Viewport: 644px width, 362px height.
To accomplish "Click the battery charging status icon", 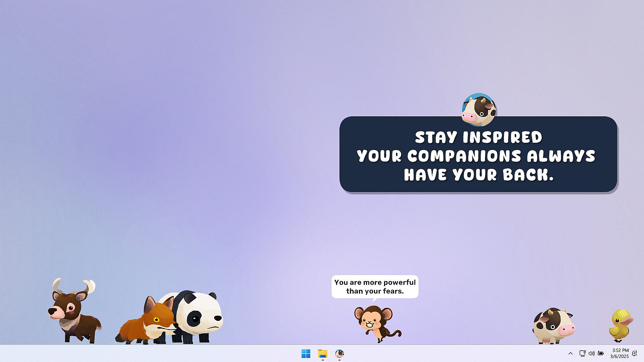I will coord(601,353).
